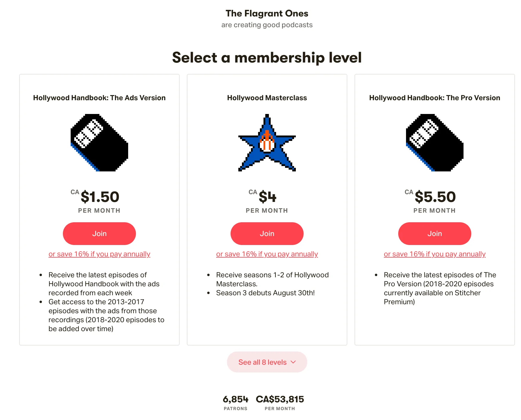
Task: Click the CA$53,815 per month earnings
Action: click(x=280, y=399)
